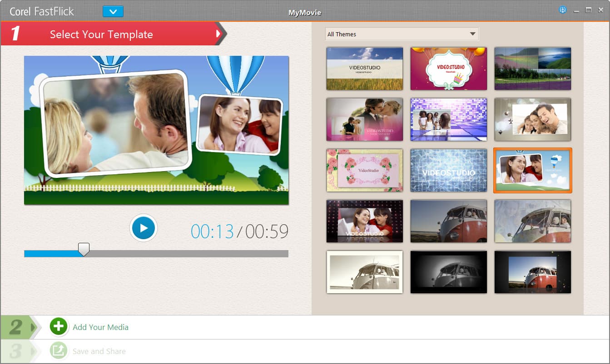Choose the gray template with tilted family photo

point(533,119)
